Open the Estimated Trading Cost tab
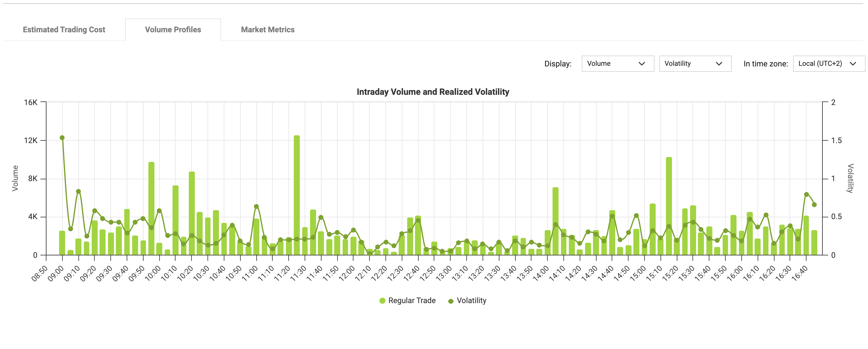 (64, 30)
